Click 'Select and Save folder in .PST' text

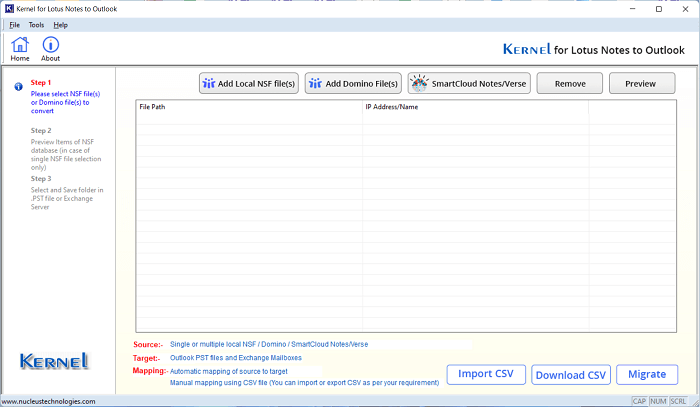tap(67, 198)
